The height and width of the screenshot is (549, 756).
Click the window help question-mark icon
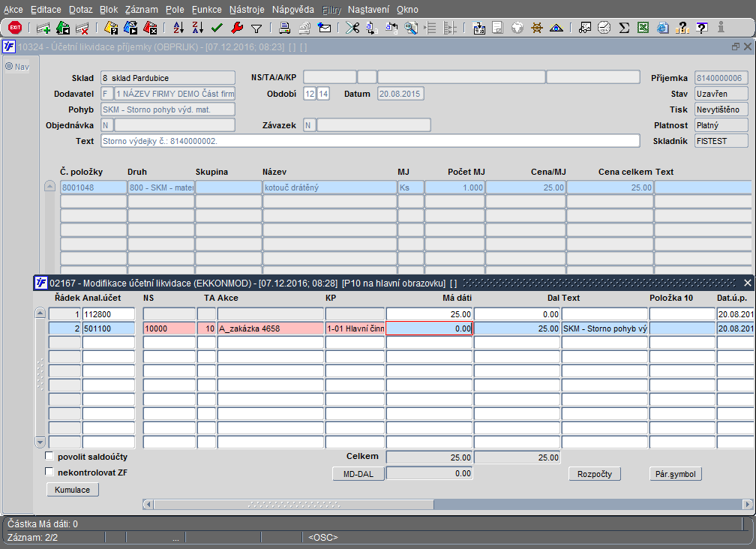(x=702, y=28)
